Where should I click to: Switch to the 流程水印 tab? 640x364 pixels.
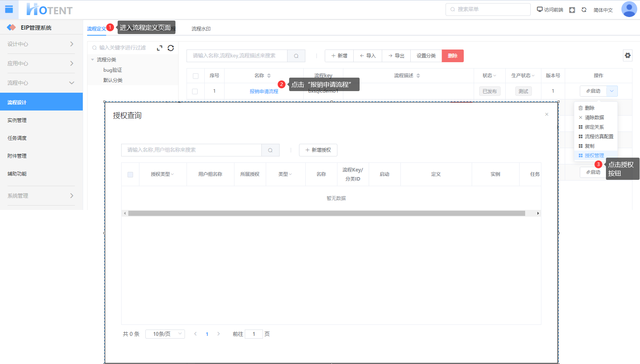point(201,29)
